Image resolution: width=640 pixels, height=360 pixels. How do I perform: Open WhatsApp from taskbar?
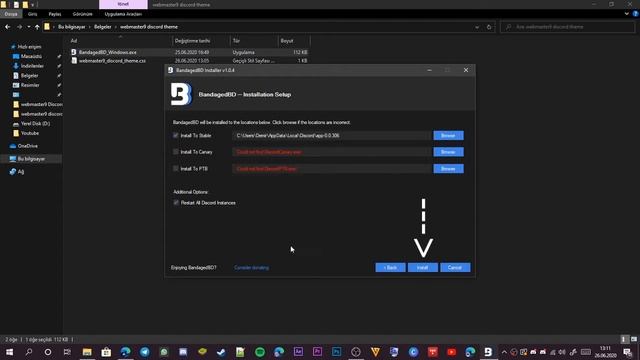click(x=164, y=352)
